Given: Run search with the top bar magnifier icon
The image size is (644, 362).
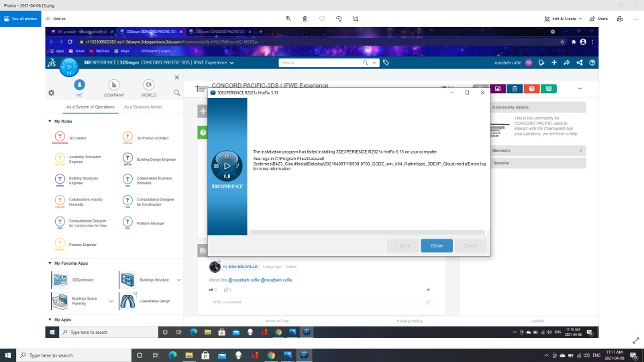Looking at the screenshot, I should click(x=366, y=63).
